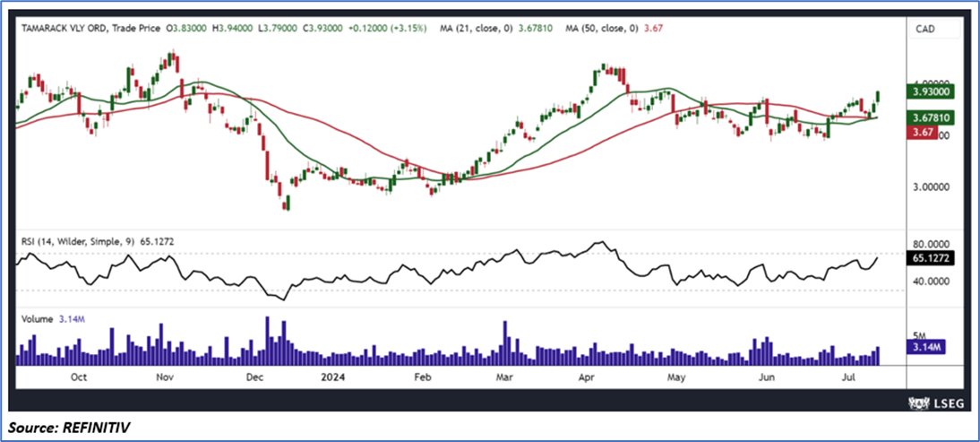Click the C3.93000 close value in header
The width and height of the screenshot is (980, 442).
click(x=321, y=28)
